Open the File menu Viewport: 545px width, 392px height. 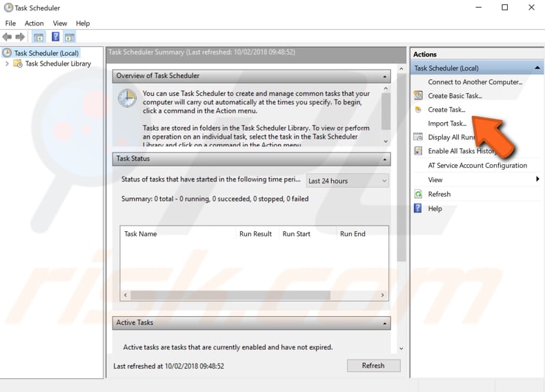10,23
